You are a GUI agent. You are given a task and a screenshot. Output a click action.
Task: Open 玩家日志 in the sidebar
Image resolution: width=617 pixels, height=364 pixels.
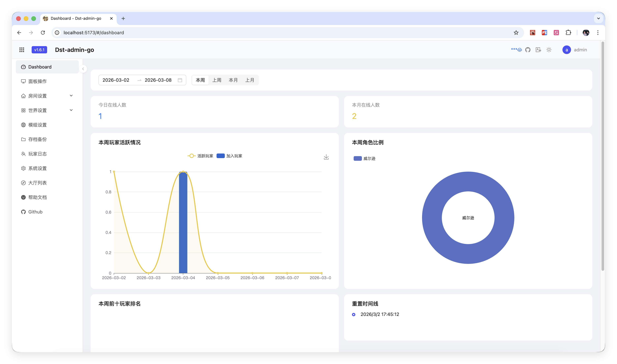coord(47,154)
